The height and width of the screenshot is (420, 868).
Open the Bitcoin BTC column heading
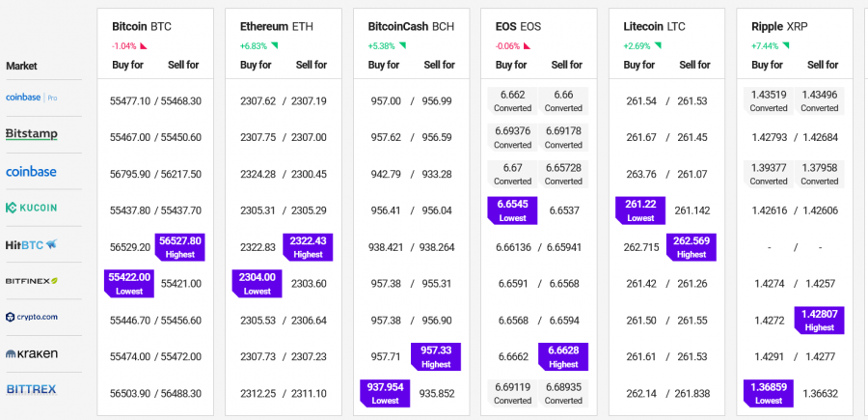tap(142, 27)
